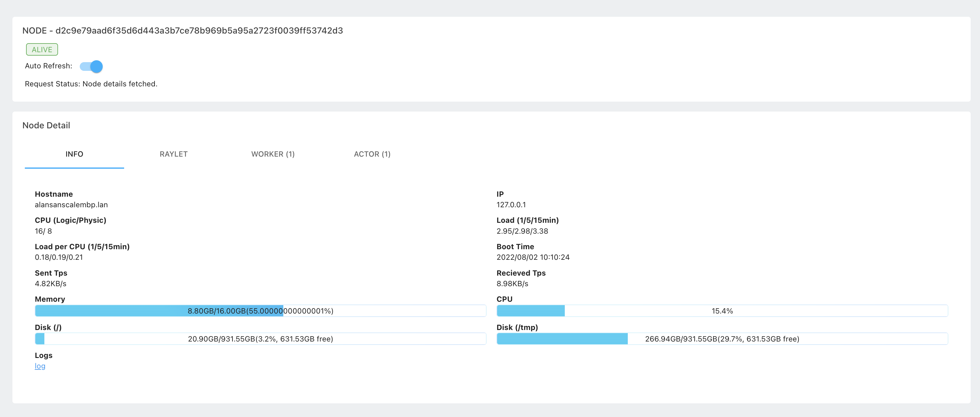The height and width of the screenshot is (417, 980).
Task: Click the CPU usage bar showing 15.4%
Action: click(722, 311)
